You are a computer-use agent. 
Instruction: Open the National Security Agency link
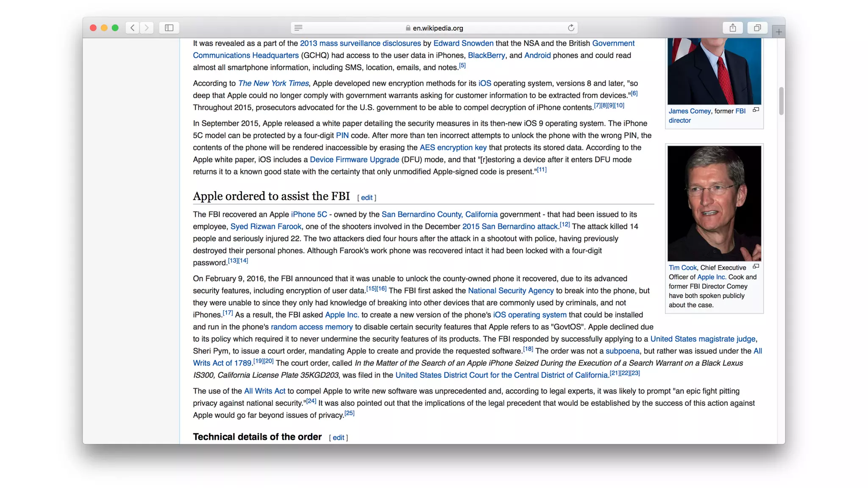point(510,291)
